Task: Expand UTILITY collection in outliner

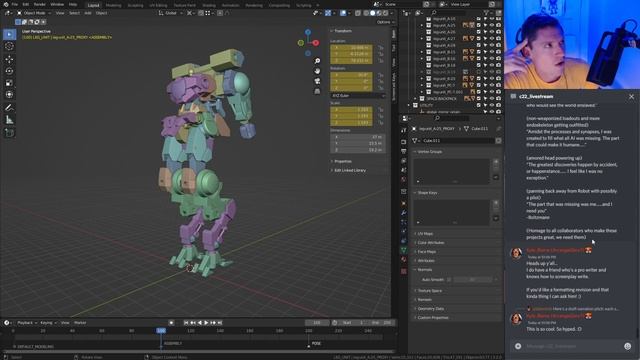Action: point(409,105)
